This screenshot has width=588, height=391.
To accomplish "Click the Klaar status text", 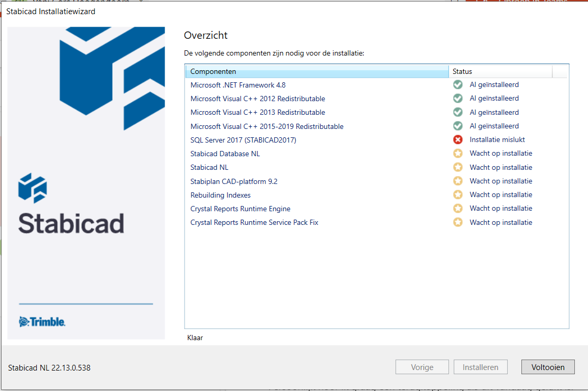I will click(x=196, y=338).
